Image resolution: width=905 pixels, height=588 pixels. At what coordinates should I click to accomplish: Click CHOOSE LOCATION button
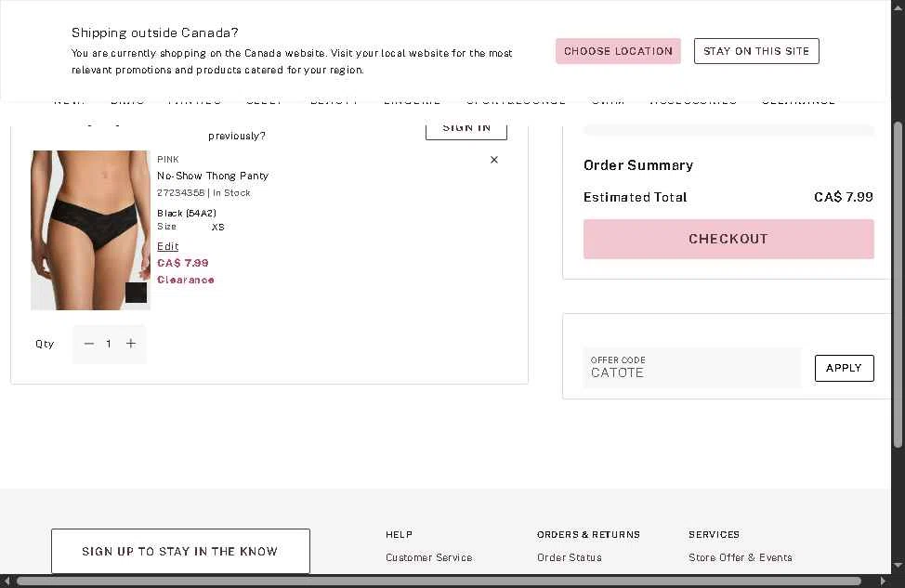coord(618,51)
